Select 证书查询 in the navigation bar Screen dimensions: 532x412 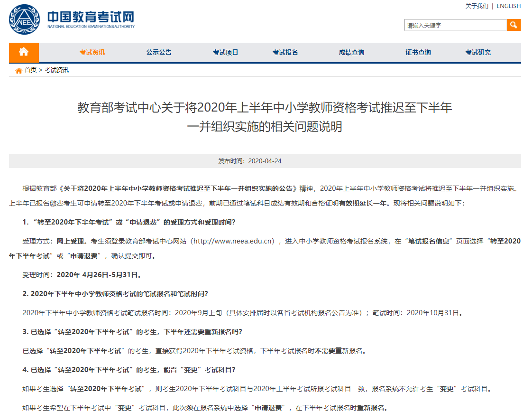418,53
